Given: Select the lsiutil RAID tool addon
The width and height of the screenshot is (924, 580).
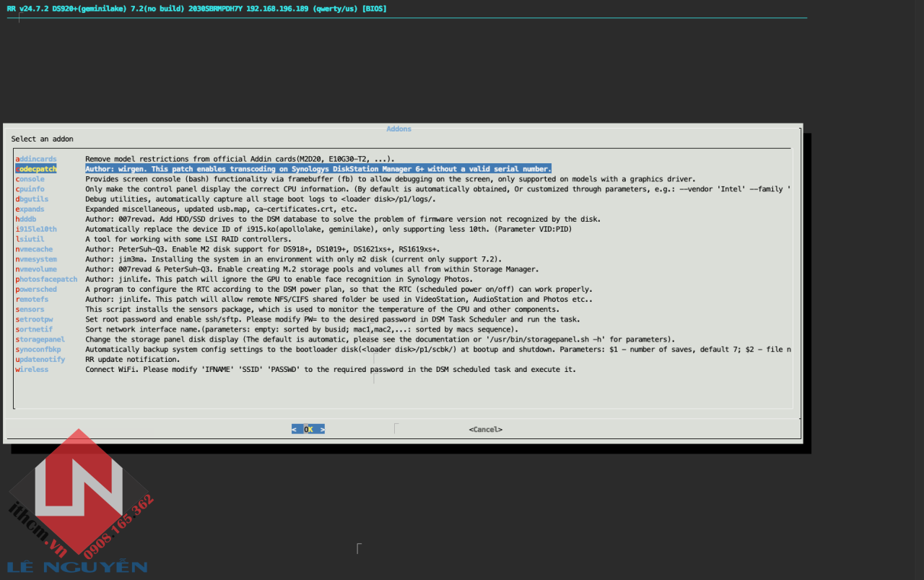Looking at the screenshot, I should click(30, 239).
